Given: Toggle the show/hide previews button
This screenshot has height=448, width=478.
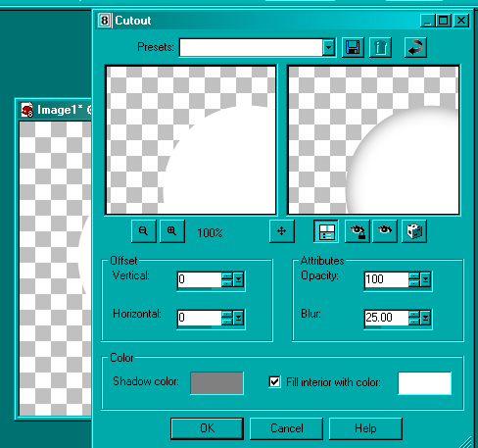Looking at the screenshot, I should 326,231.
